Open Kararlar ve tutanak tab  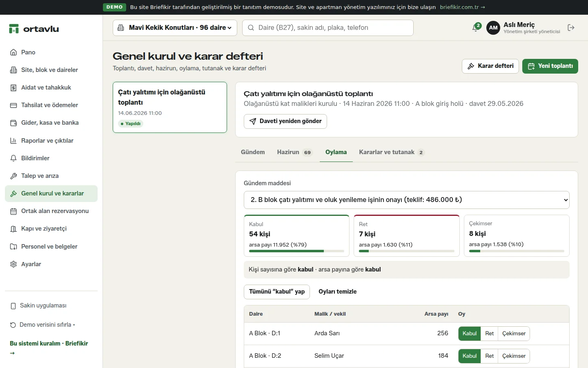(392, 152)
